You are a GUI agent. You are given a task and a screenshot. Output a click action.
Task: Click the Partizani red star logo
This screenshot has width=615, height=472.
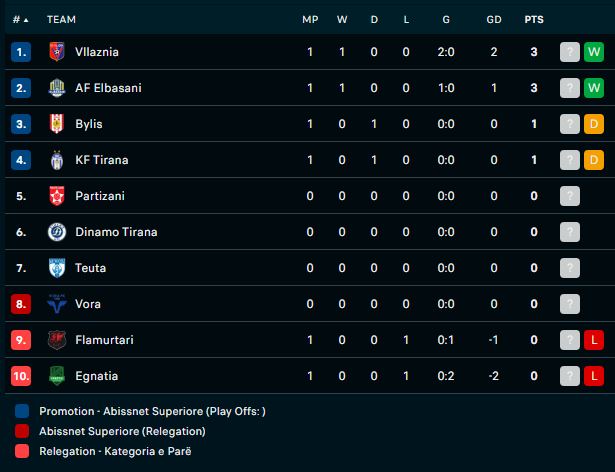56,196
